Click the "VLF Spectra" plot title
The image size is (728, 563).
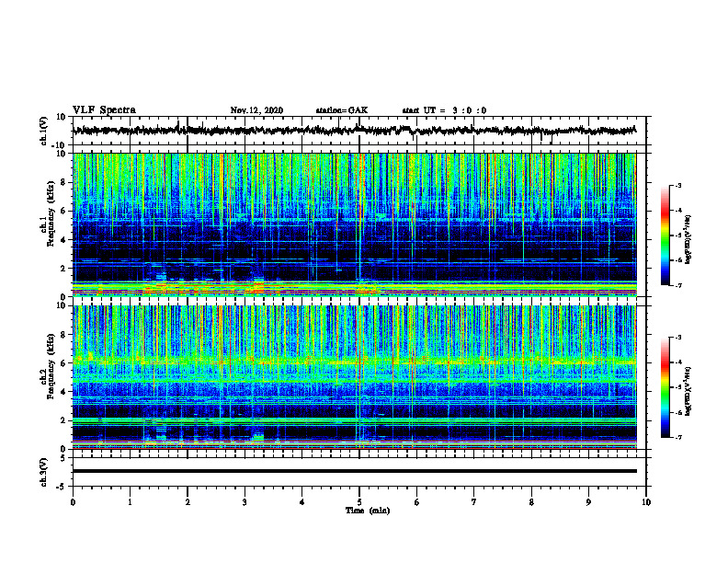tap(104, 110)
